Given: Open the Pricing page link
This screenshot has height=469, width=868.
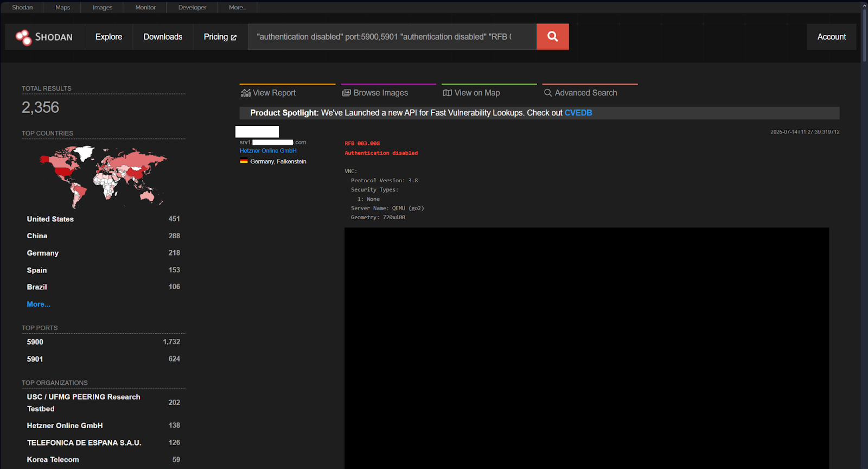Looking at the screenshot, I should 220,37.
